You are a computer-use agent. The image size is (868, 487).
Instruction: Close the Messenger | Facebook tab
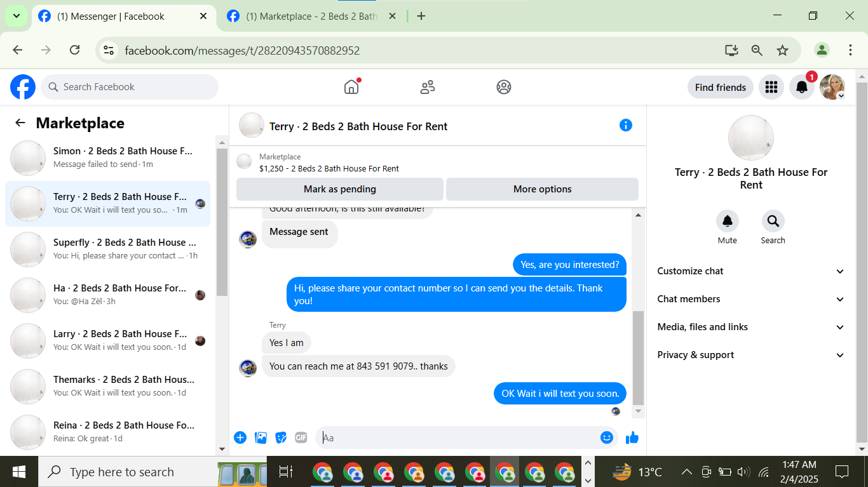(203, 17)
